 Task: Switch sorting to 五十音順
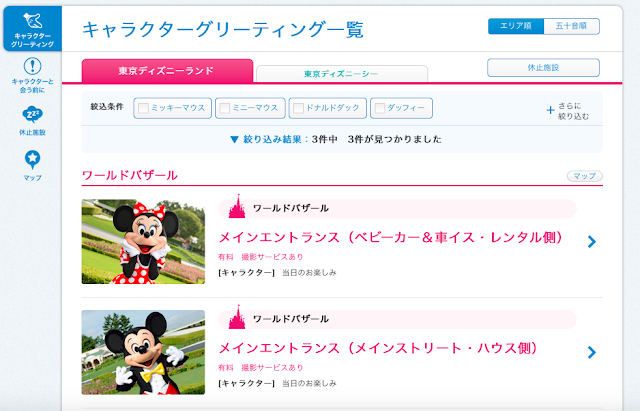click(571, 26)
